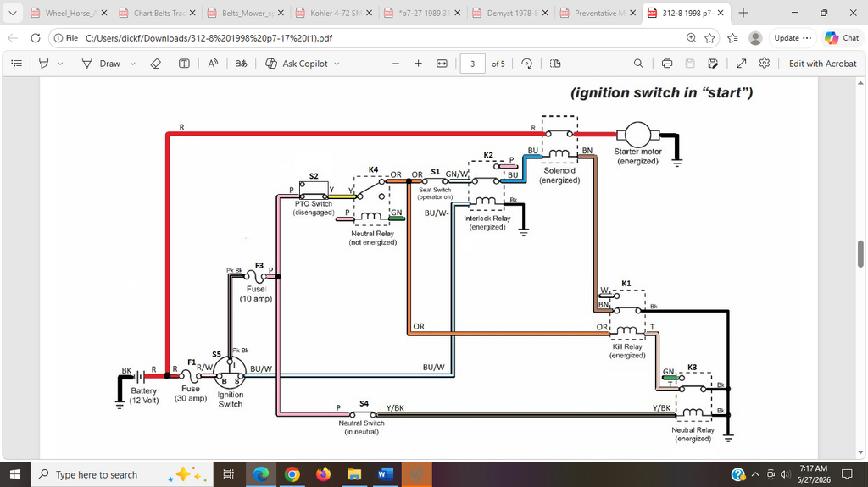Rotate the PDF page
This screenshot has width=868, height=487.
[527, 64]
